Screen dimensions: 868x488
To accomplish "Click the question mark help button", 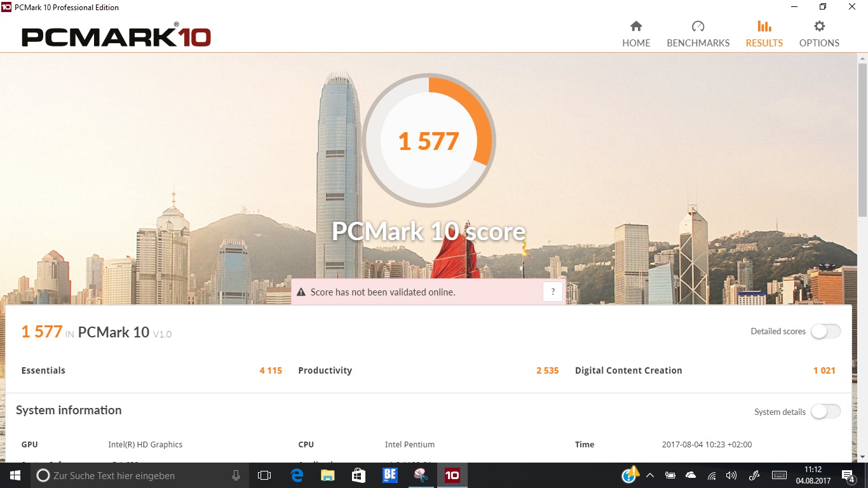I will click(x=553, y=292).
